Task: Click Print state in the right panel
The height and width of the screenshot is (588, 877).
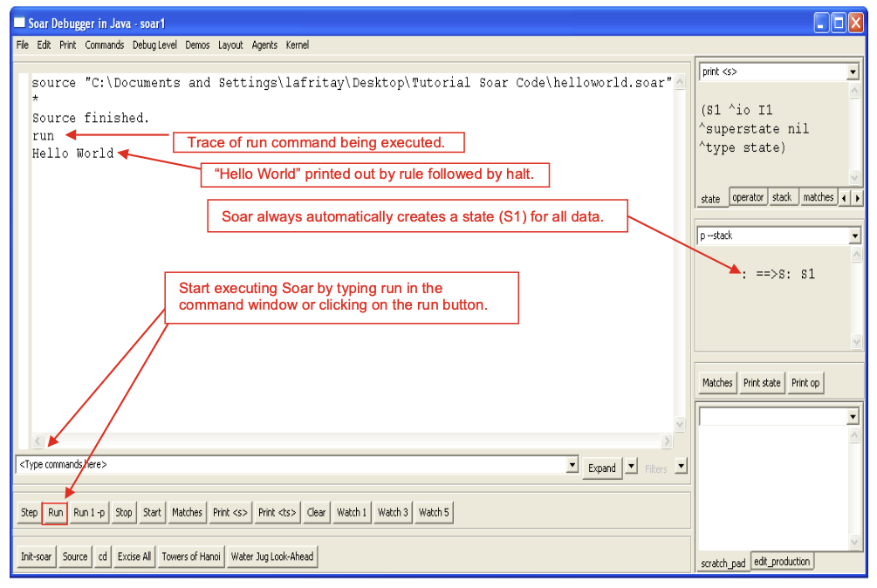Action: coord(761,382)
